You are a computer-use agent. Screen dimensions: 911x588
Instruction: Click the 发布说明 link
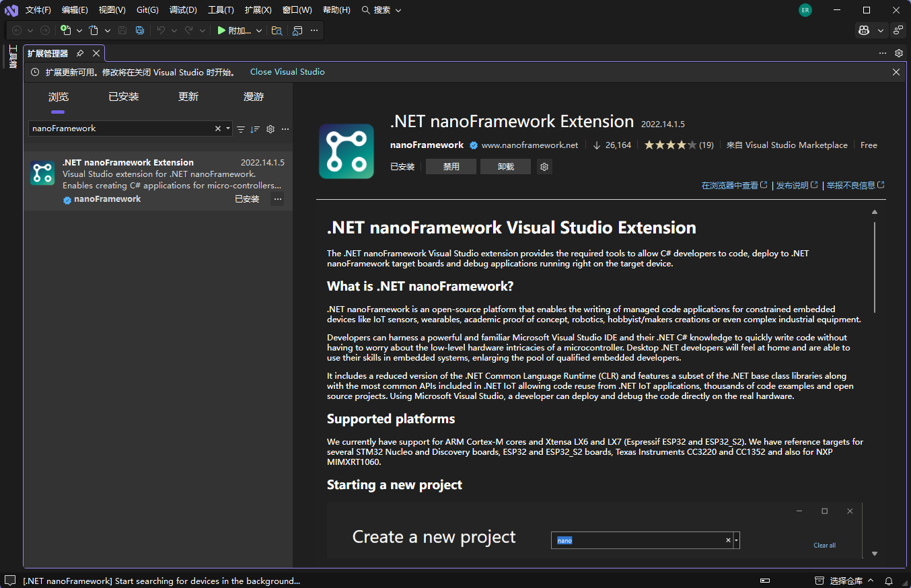[x=797, y=186]
